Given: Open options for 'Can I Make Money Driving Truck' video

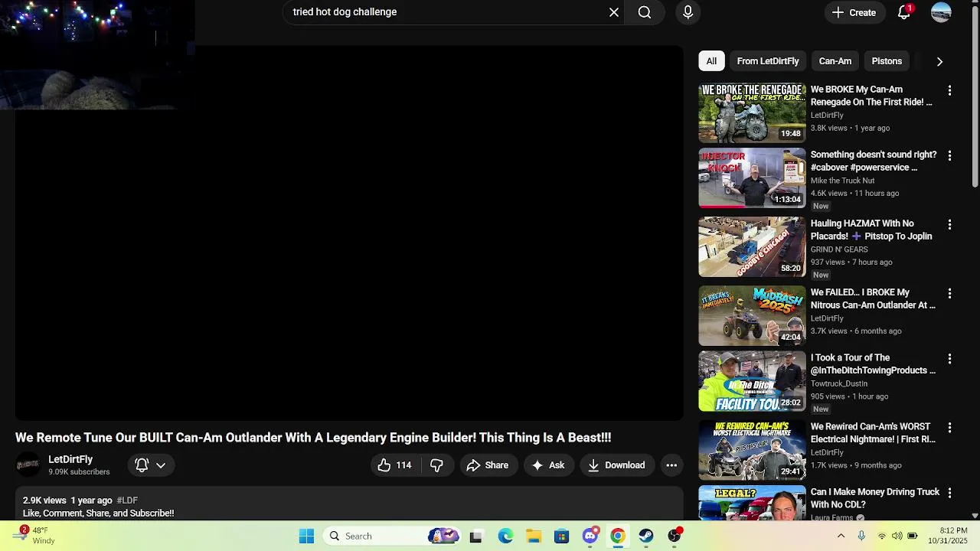Looking at the screenshot, I should tap(949, 493).
